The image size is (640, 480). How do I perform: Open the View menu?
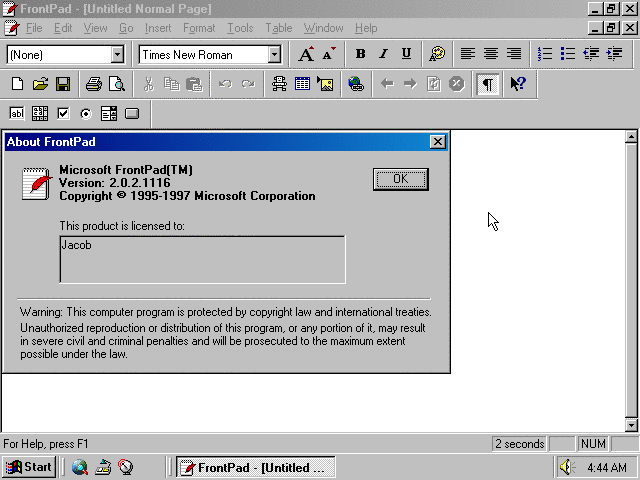click(x=95, y=28)
